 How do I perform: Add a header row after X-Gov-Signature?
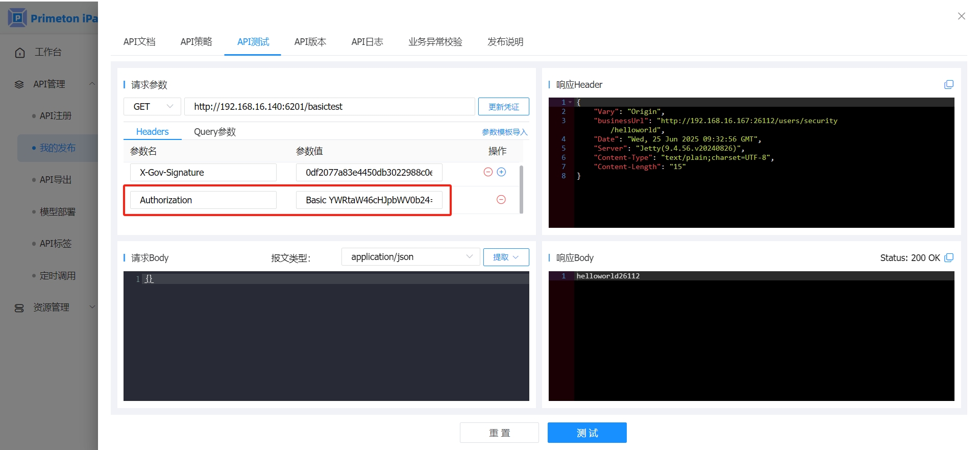coord(501,172)
